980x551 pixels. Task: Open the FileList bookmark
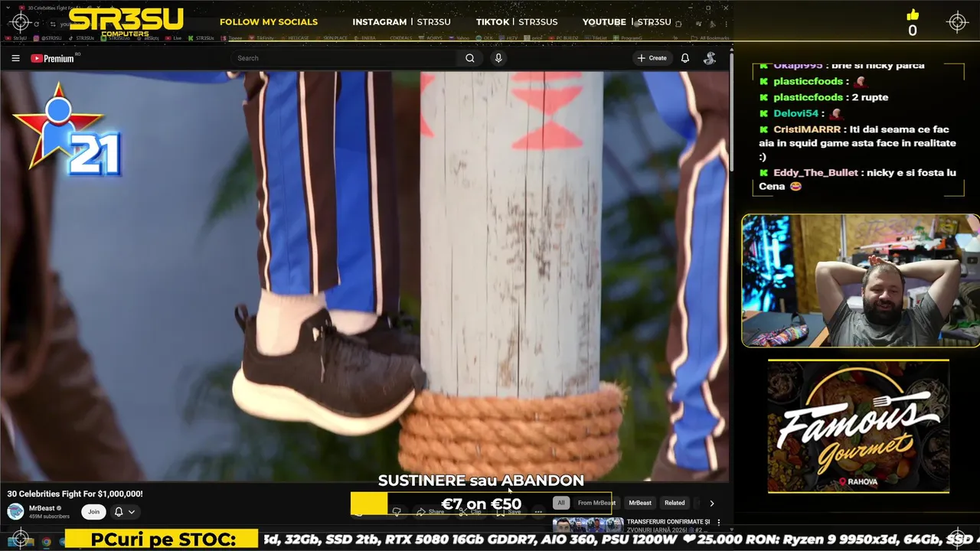click(597, 37)
